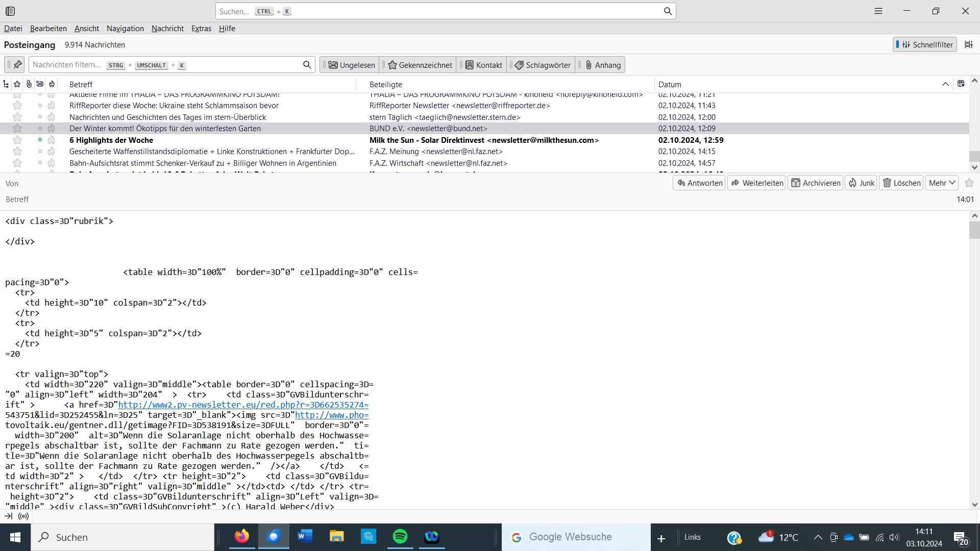Open the Schlagwörter filter dropdown

543,65
